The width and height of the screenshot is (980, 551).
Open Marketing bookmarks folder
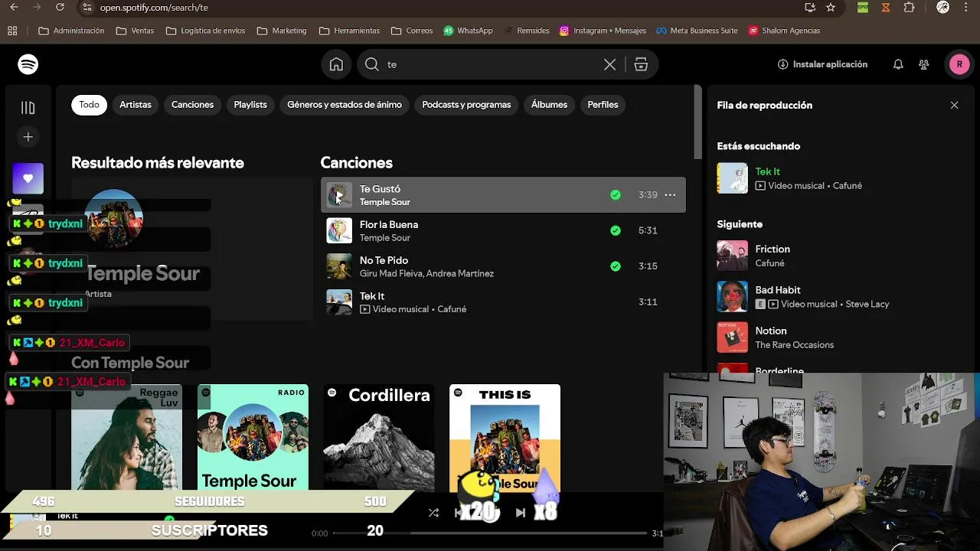click(x=282, y=31)
